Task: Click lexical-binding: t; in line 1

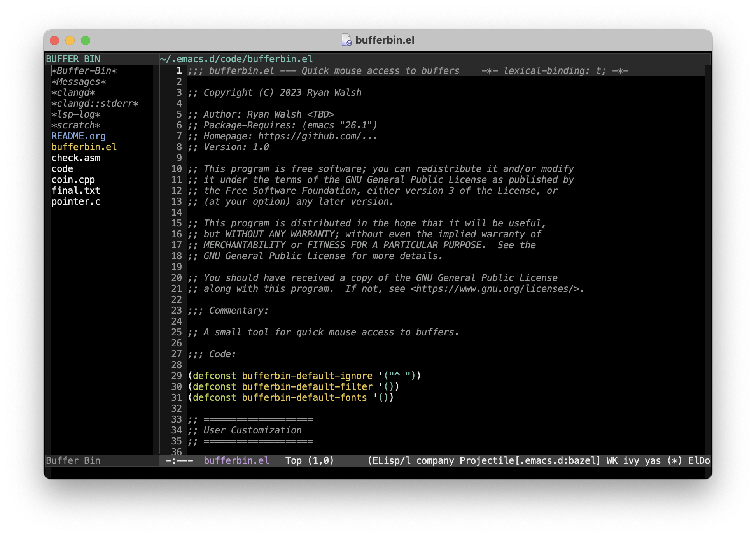Action: tap(555, 71)
